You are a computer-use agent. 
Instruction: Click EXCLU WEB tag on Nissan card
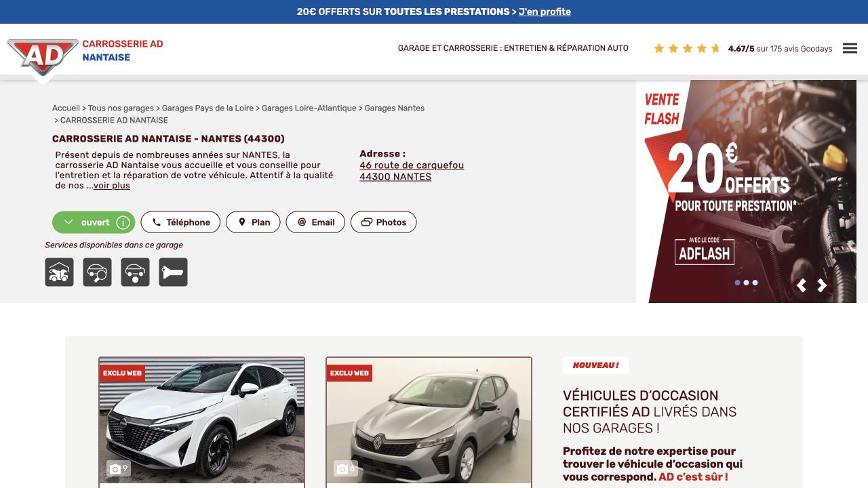pos(122,373)
